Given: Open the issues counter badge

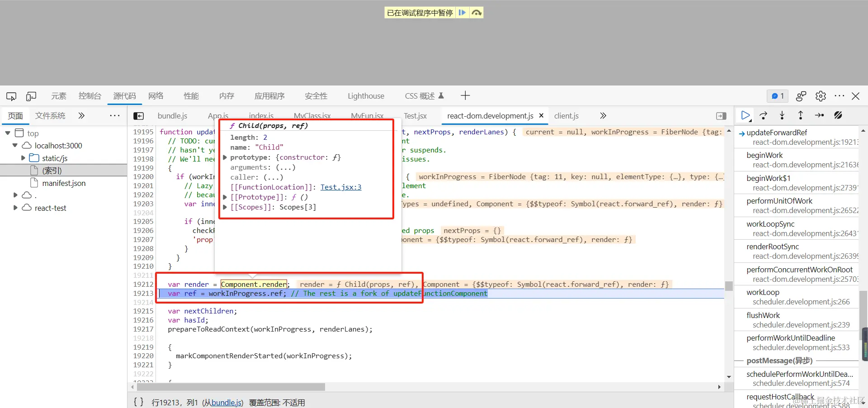Looking at the screenshot, I should coord(778,96).
